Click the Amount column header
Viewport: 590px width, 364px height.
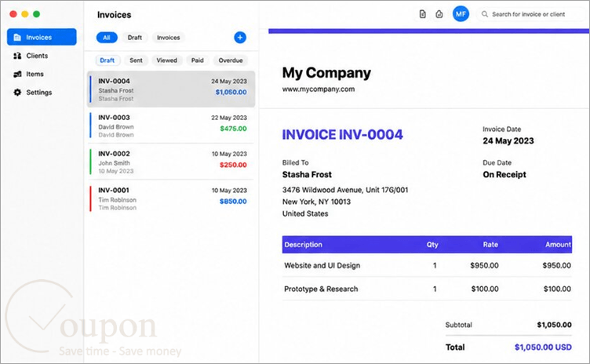pos(559,244)
